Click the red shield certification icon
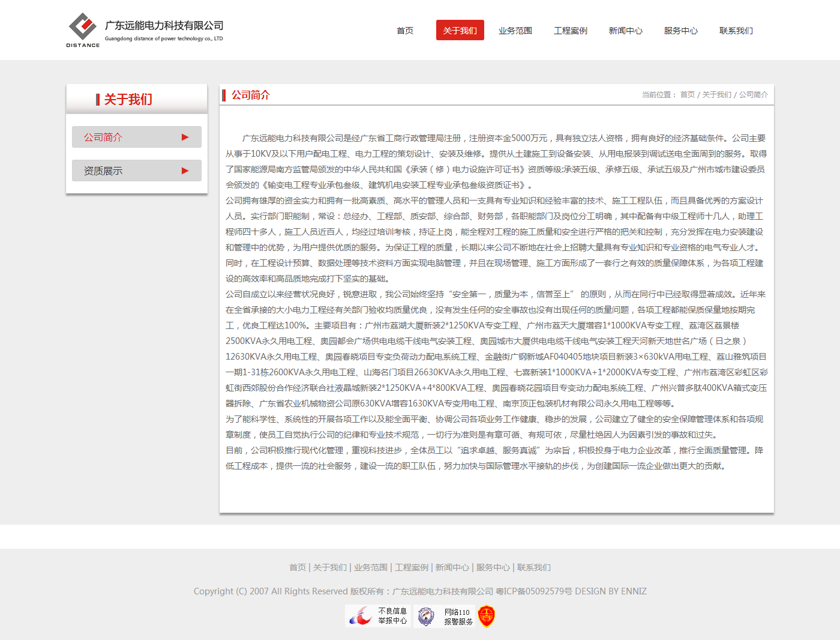The width and height of the screenshot is (840, 640). (x=486, y=616)
